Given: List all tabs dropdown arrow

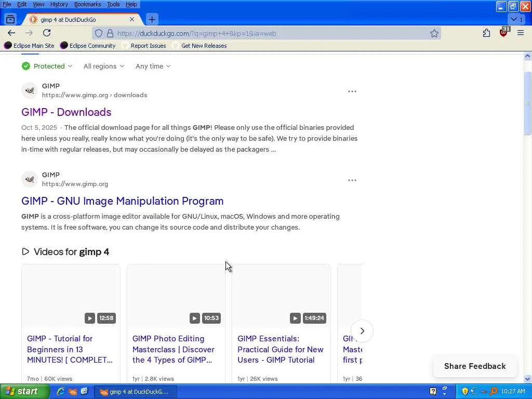Looking at the screenshot, I should pos(517,19).
